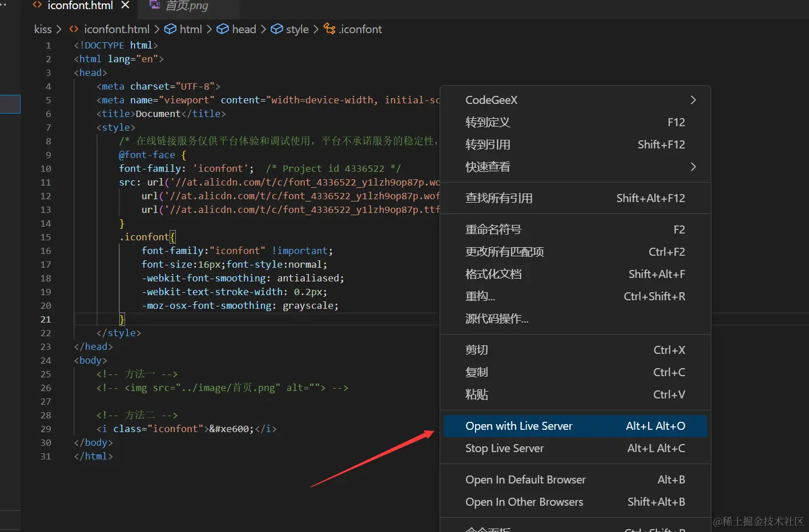Select 更改所有匹配项 menu entry
The height and width of the screenshot is (532, 809).
pyautogui.click(x=575, y=252)
